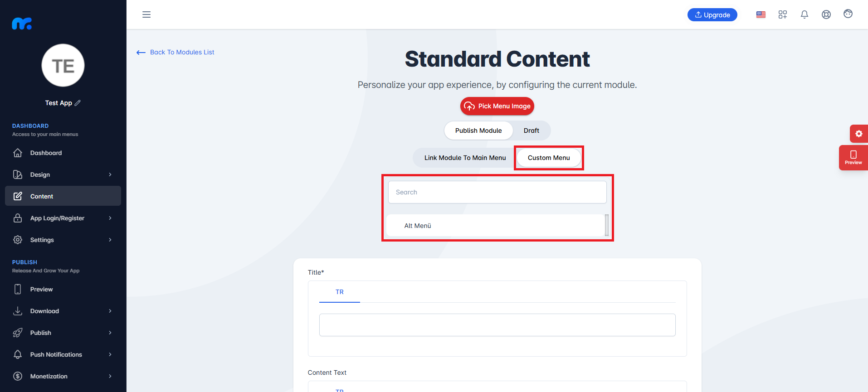Viewport: 868px width, 392px height.
Task: Select the Alt Menü list entry
Action: (x=495, y=226)
